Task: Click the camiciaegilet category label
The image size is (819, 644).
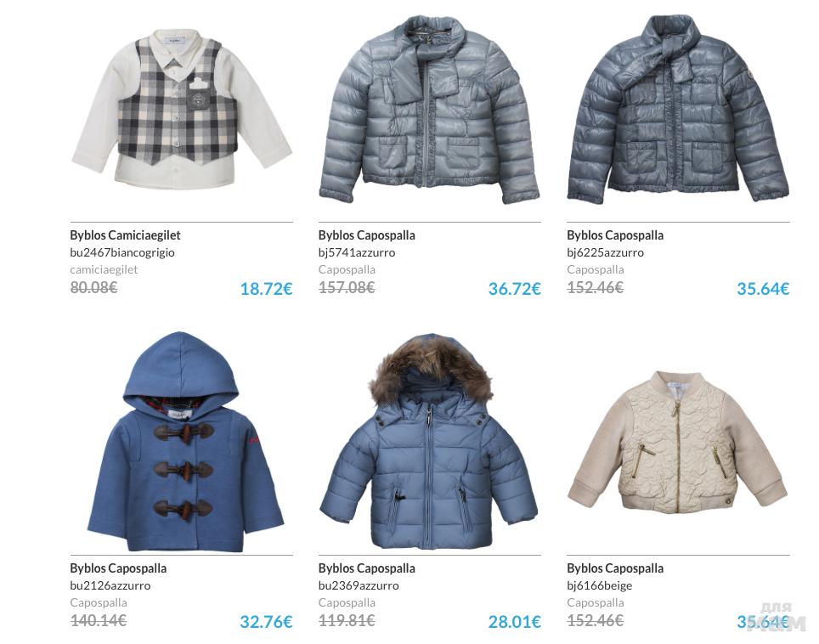Action: pyautogui.click(x=104, y=269)
